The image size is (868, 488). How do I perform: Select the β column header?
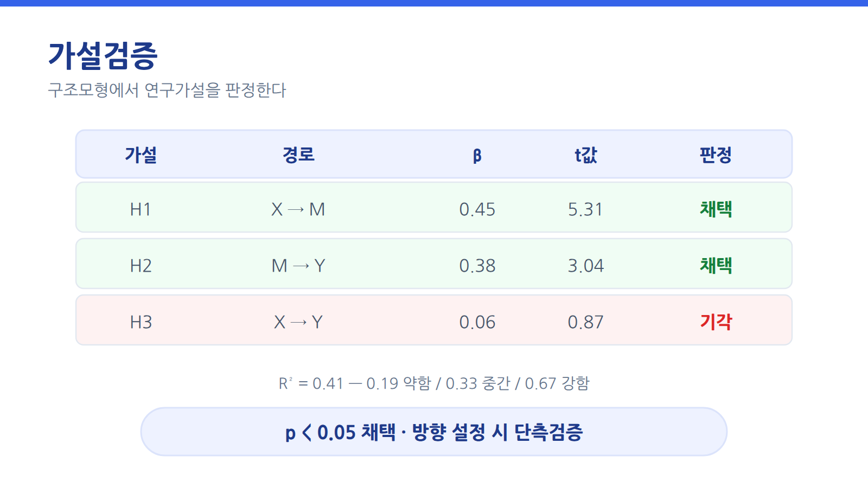[477, 156]
